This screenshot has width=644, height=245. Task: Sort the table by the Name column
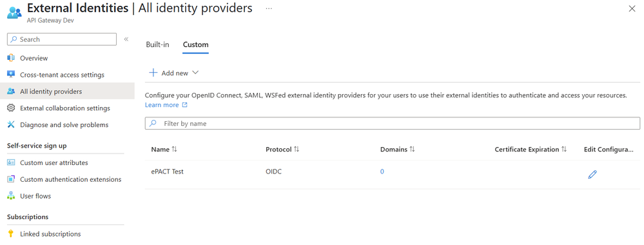(164, 149)
